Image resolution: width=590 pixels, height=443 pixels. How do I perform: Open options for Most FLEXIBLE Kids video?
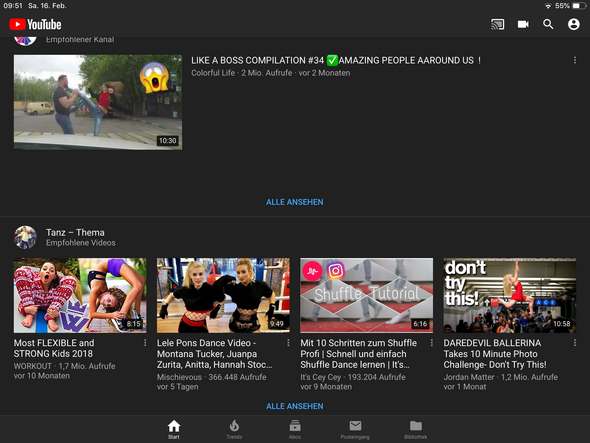[x=145, y=343]
